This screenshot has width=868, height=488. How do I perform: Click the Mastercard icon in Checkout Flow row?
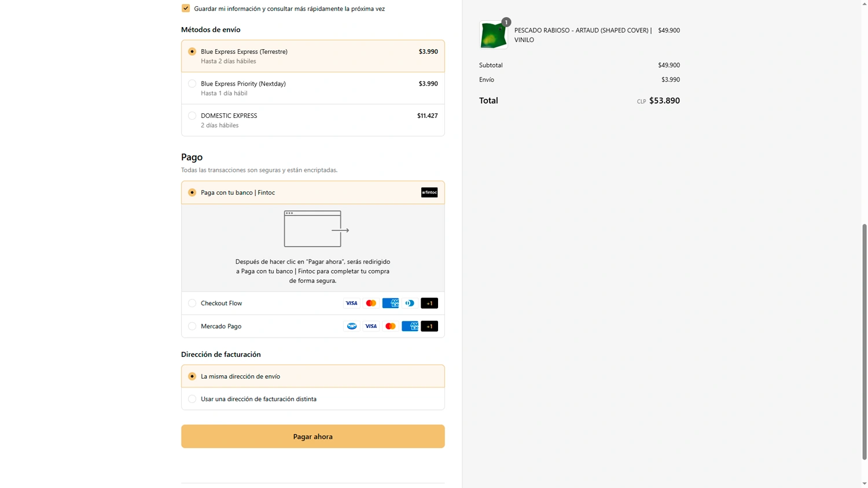pos(371,303)
